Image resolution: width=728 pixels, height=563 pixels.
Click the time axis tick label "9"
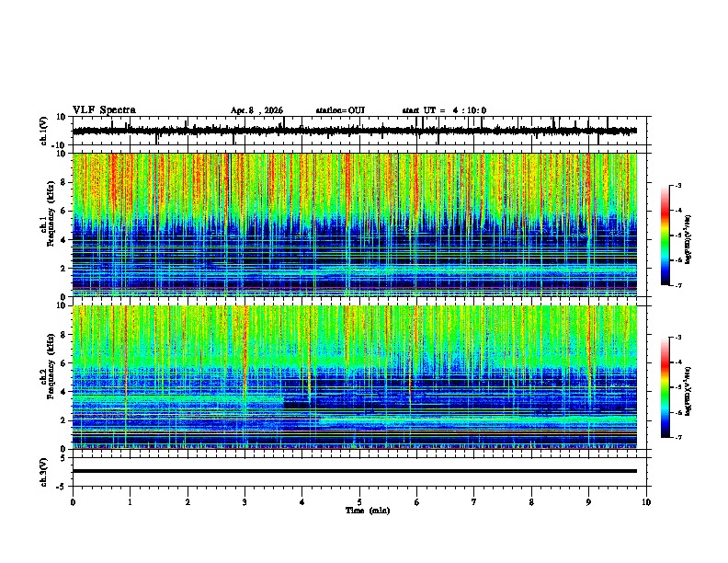tap(588, 502)
